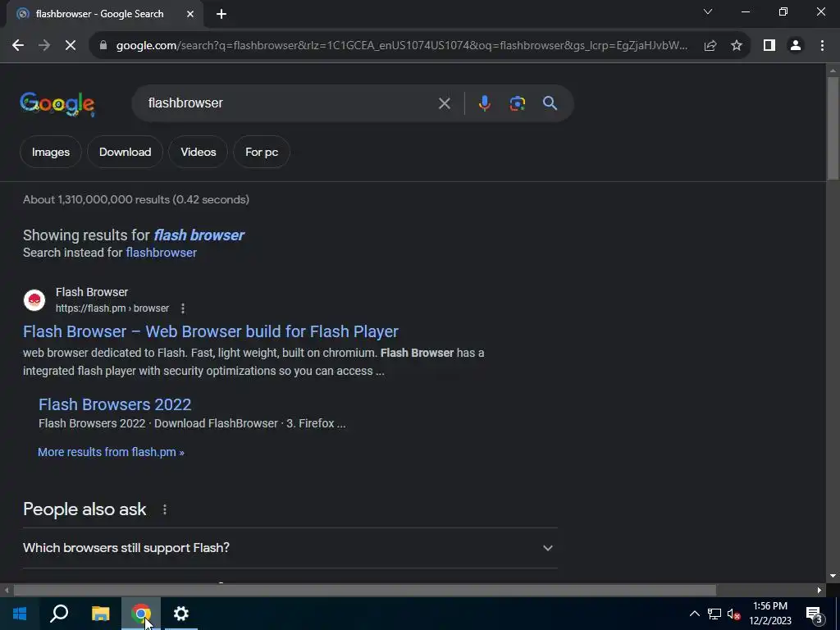
Task: Click the scroll left arrow
Action: (7, 591)
